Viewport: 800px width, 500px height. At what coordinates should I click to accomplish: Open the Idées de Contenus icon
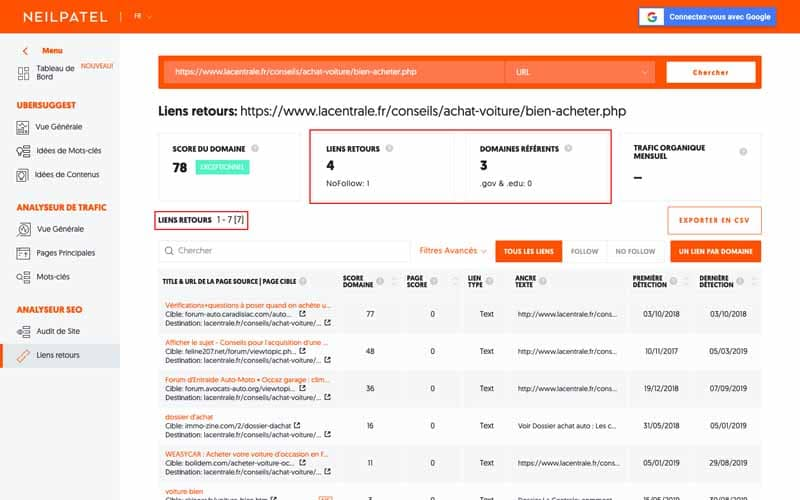(22, 175)
